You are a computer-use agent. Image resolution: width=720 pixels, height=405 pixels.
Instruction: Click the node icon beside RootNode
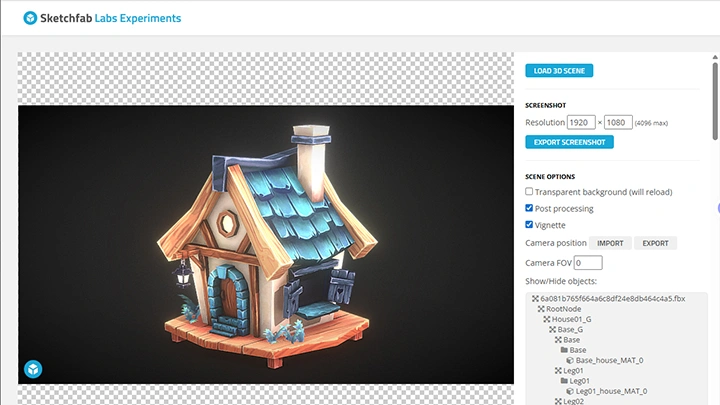tap(541, 309)
